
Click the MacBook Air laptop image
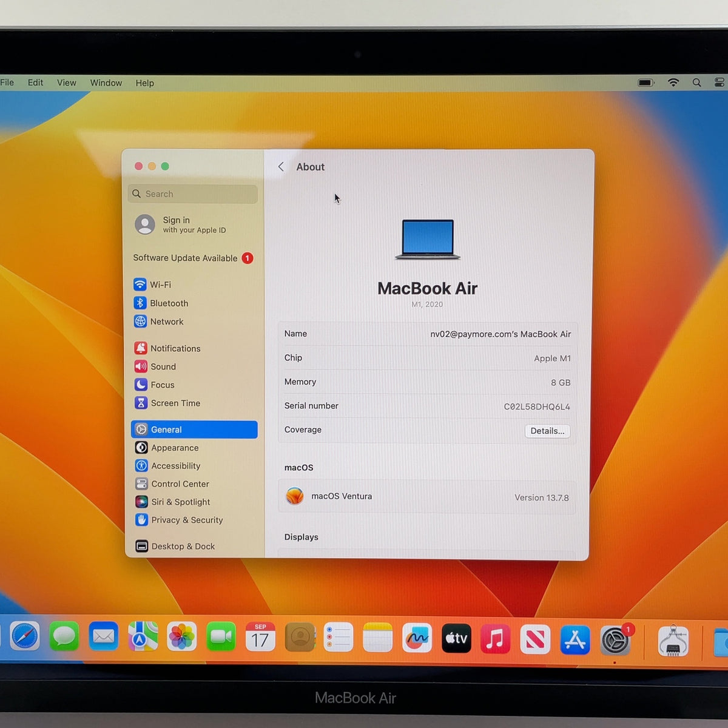[428, 240]
